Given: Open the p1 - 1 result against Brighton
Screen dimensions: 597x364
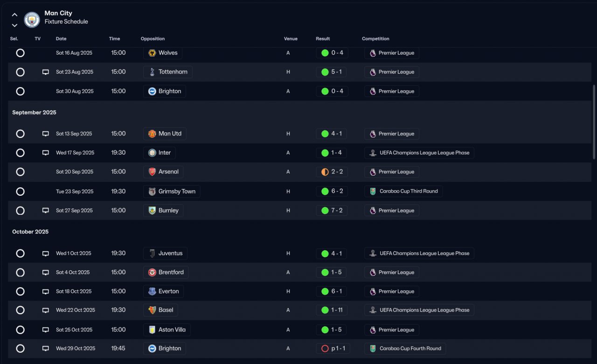Looking at the screenshot, I should click(x=333, y=349).
